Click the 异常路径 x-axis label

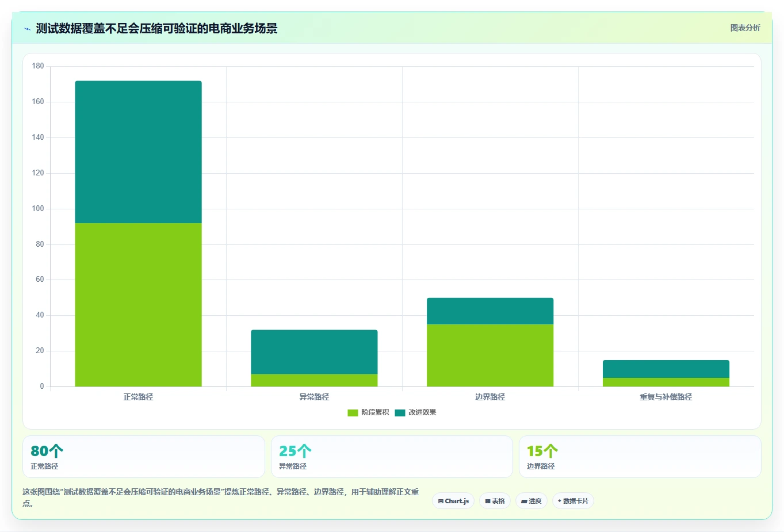point(314,397)
